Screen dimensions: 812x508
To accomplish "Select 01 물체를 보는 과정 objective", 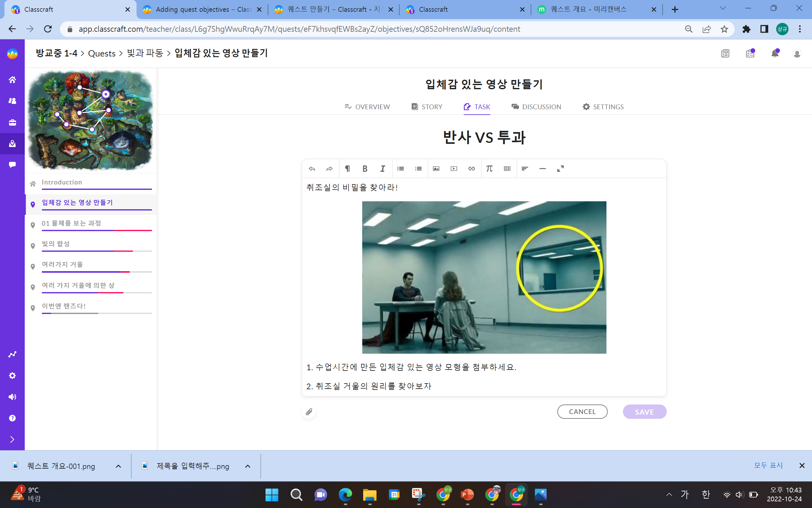I will tap(91, 224).
